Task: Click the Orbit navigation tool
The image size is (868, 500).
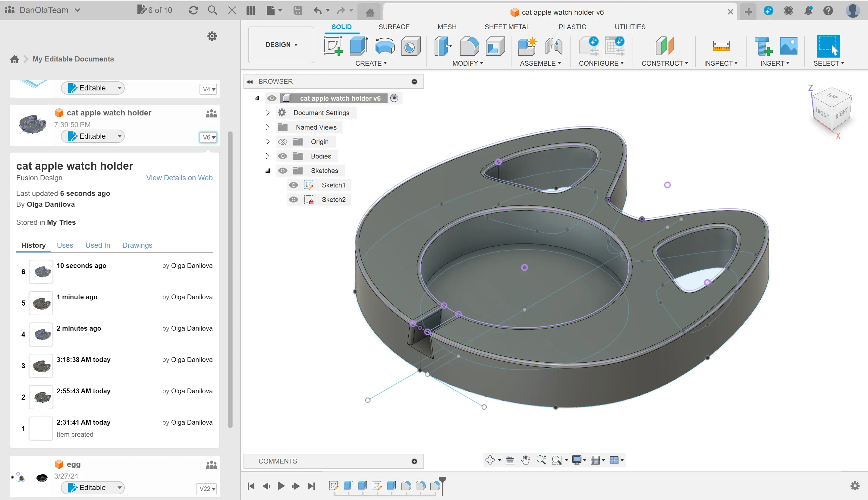Action: (490, 460)
